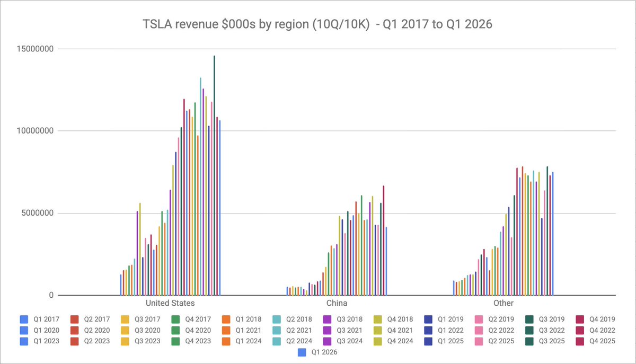This screenshot has height=364, width=636.
Task: Select the 'Q1 2018' legend label
Action: click(248, 319)
